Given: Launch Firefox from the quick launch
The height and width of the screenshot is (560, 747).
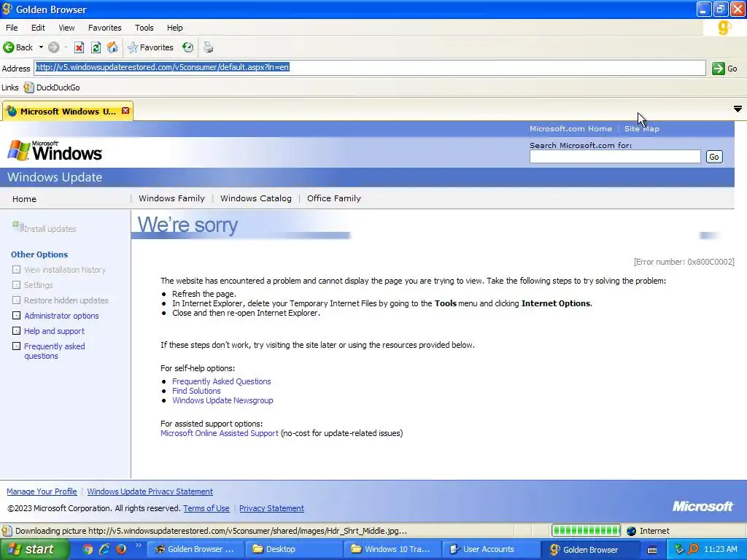Looking at the screenshot, I should pos(121,549).
